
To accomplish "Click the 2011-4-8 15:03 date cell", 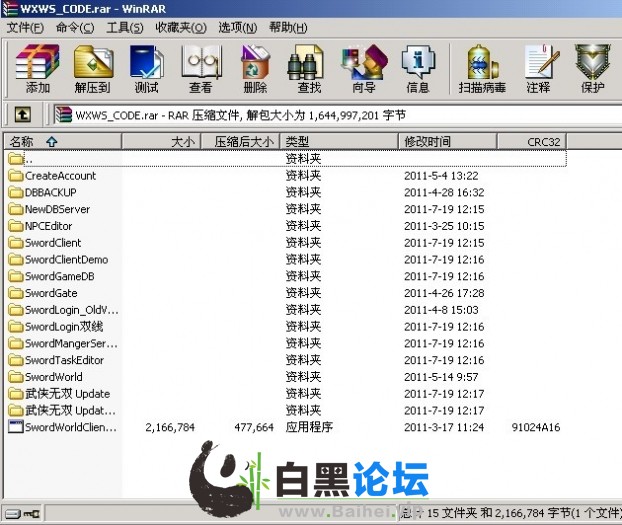I will click(441, 310).
